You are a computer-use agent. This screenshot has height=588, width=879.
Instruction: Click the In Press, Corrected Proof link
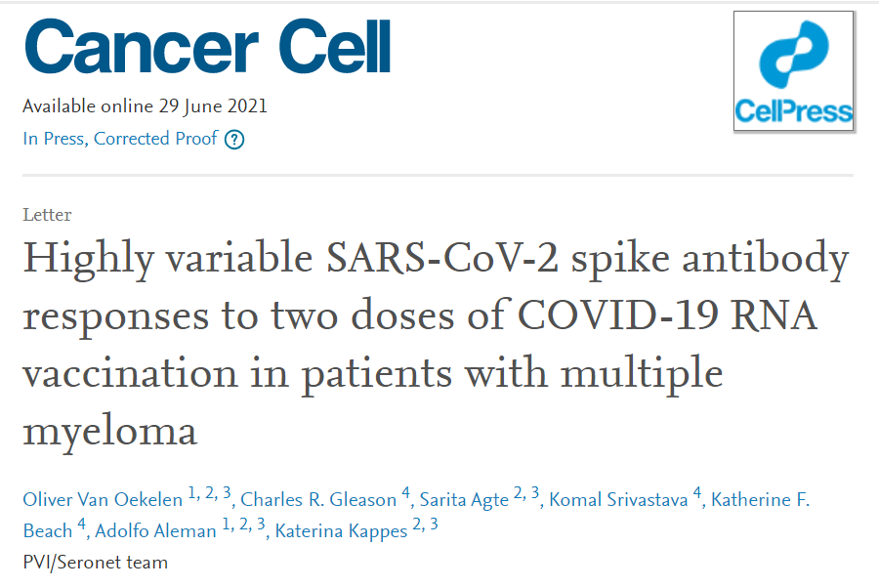120,139
